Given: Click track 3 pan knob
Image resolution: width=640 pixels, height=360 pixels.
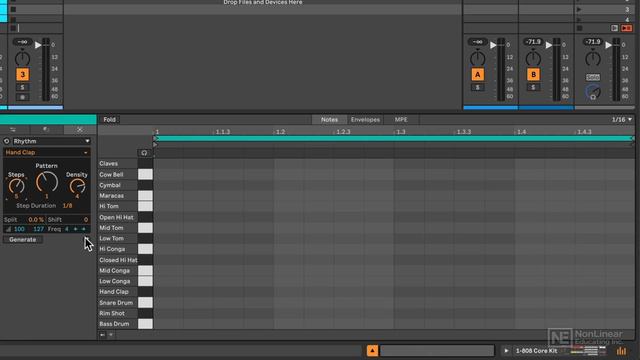Looking at the screenshot, I should coord(22,59).
